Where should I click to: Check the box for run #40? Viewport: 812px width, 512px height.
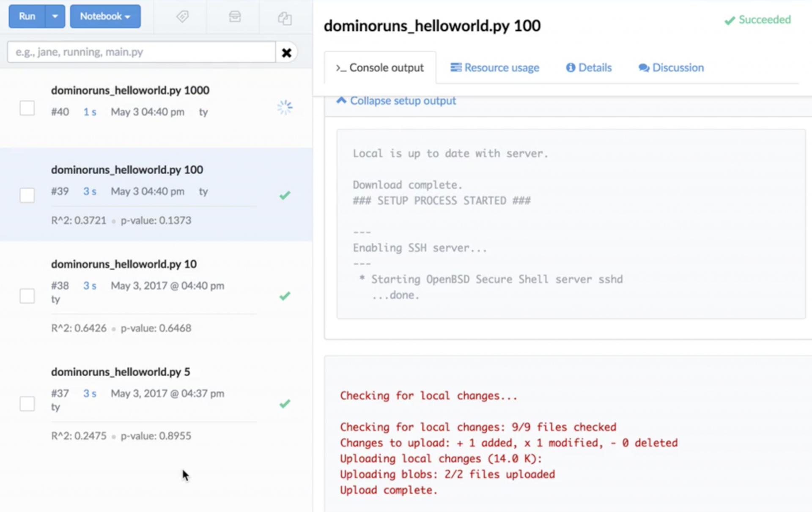click(x=27, y=108)
